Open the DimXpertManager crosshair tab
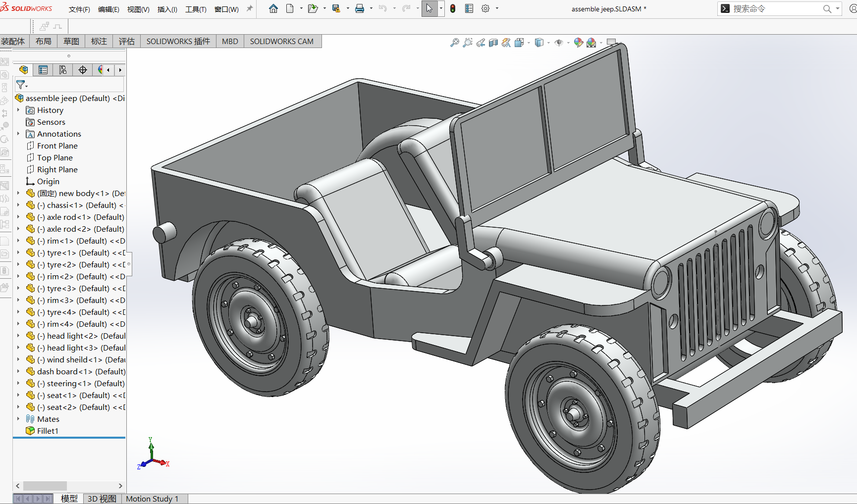Screen dimensions: 857x504 pos(83,70)
